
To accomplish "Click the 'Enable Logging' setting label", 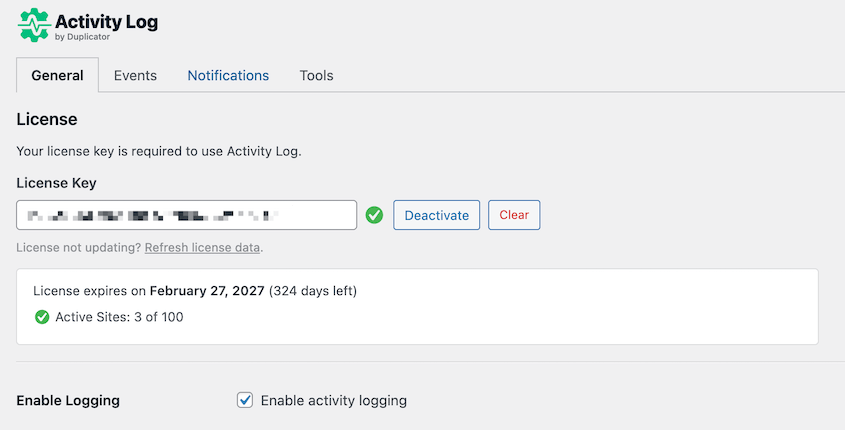I will tap(68, 400).
